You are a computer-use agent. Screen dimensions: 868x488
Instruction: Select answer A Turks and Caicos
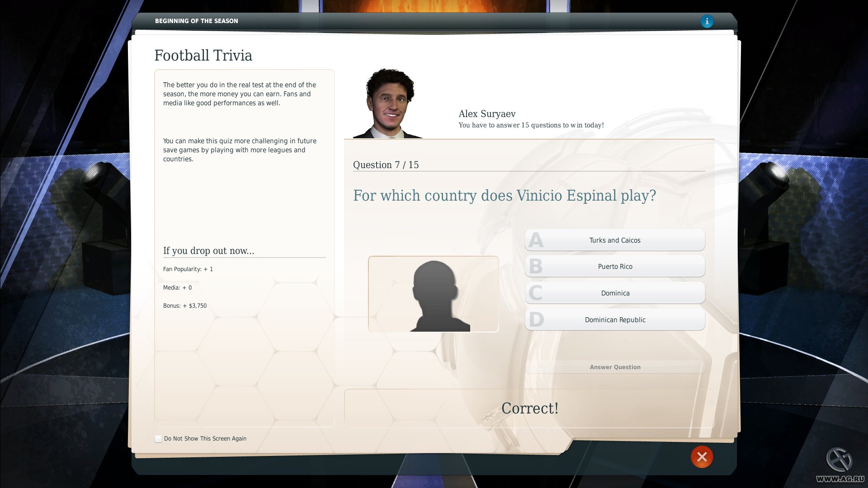pos(615,240)
